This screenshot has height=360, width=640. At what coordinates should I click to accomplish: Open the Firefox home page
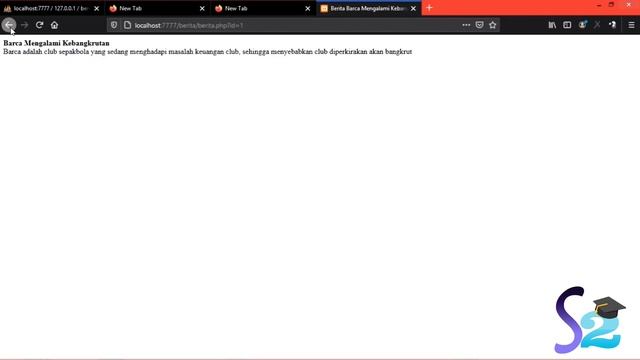54,25
